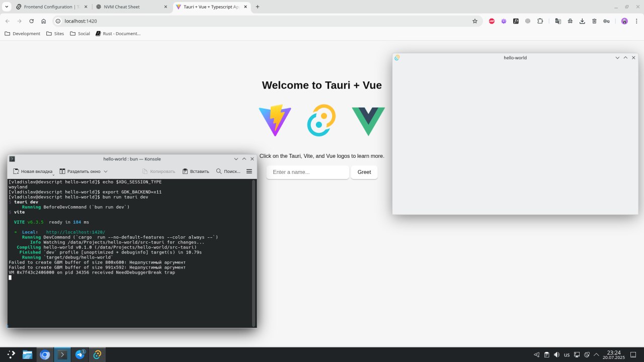
Task: Go to the browser home page
Action: click(44, 21)
